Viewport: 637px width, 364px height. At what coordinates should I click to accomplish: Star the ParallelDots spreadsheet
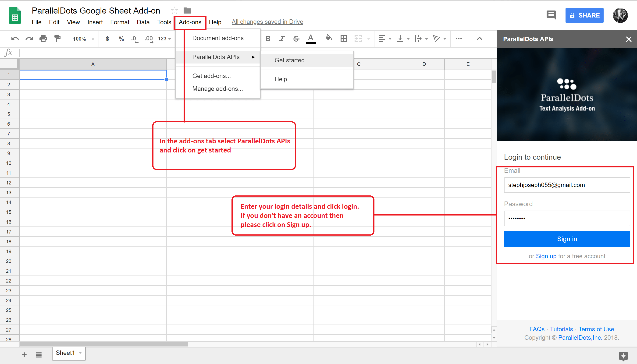click(x=174, y=10)
